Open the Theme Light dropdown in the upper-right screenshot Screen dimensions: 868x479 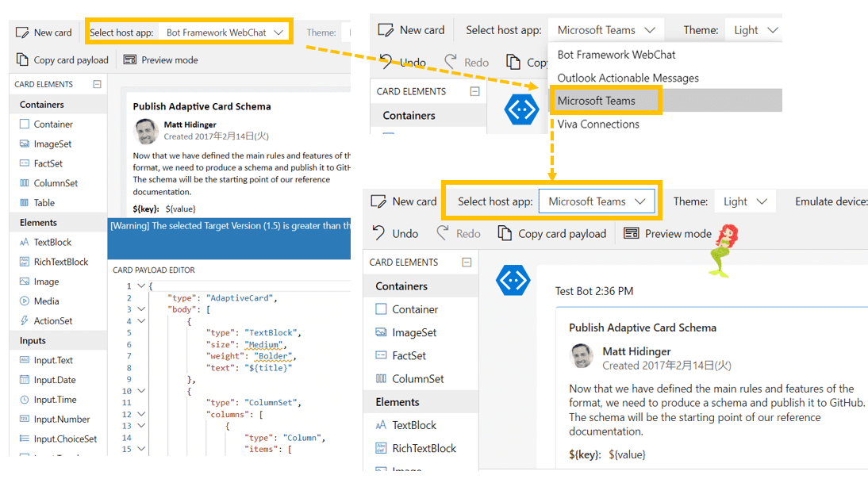pyautogui.click(x=755, y=30)
